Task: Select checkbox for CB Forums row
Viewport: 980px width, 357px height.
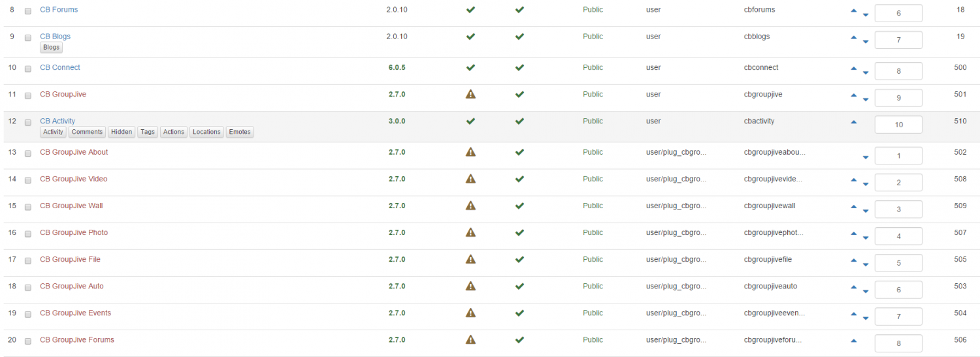Action: click(x=27, y=12)
